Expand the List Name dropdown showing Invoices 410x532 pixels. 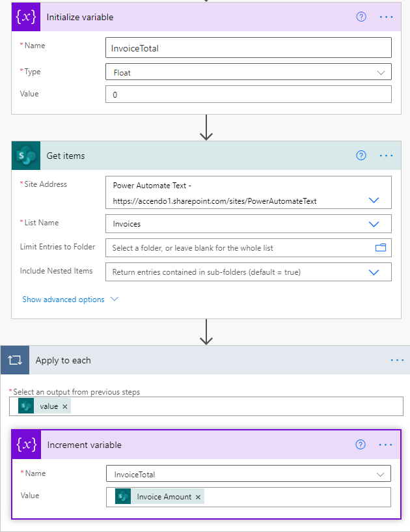[x=374, y=222]
